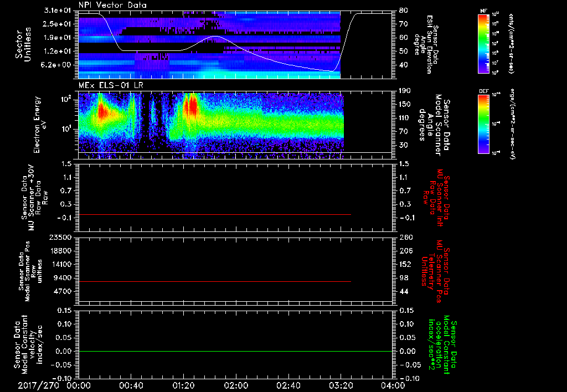Click the '110' scanner angle tick value
The image size is (567, 392).
(405, 118)
